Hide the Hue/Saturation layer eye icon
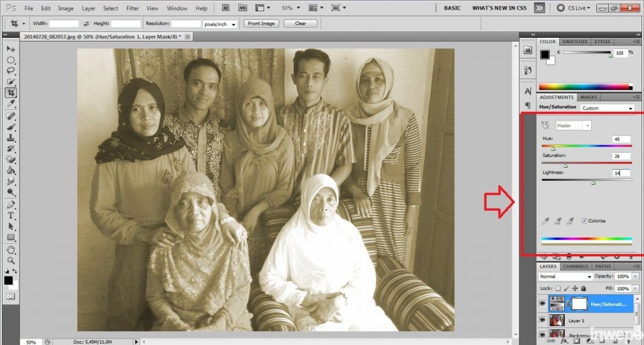The image size is (644, 345). pyautogui.click(x=542, y=304)
